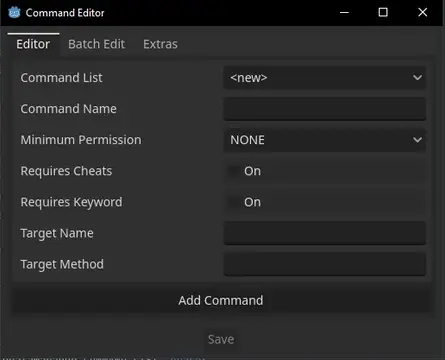Focus the Target Name input field
The width and height of the screenshot is (445, 360).
pyautogui.click(x=325, y=233)
